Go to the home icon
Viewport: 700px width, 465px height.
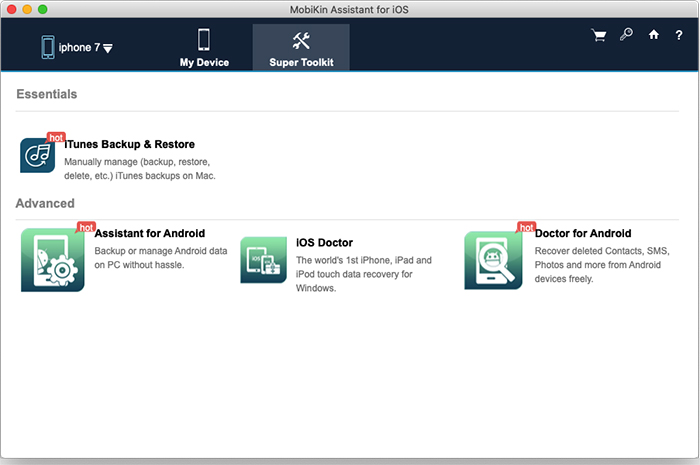click(x=654, y=34)
